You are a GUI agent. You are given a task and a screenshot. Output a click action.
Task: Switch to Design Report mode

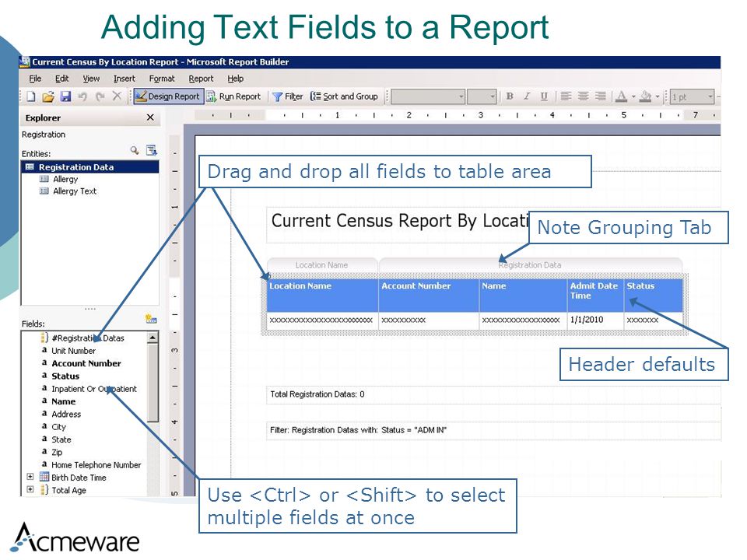point(168,96)
